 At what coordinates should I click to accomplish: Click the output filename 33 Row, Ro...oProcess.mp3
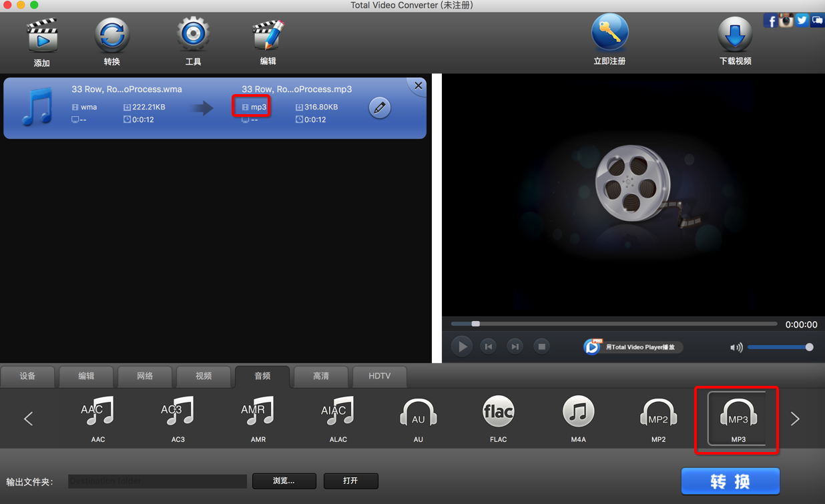point(296,89)
